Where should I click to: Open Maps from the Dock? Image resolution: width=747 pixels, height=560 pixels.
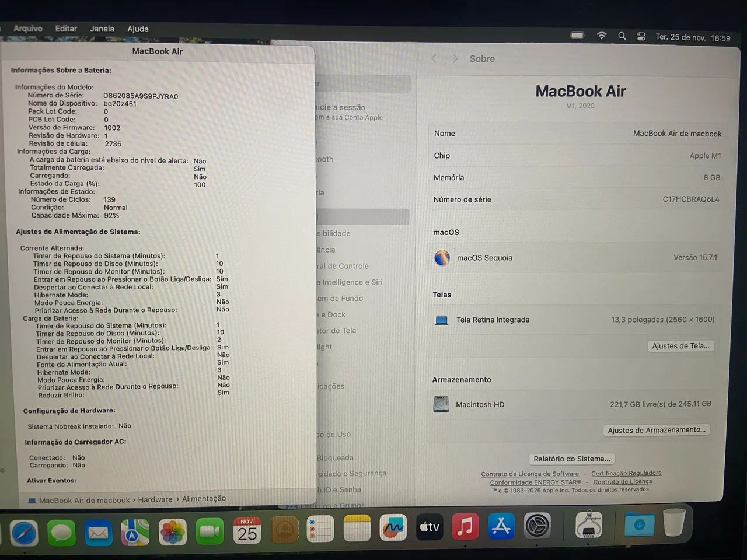click(x=135, y=532)
